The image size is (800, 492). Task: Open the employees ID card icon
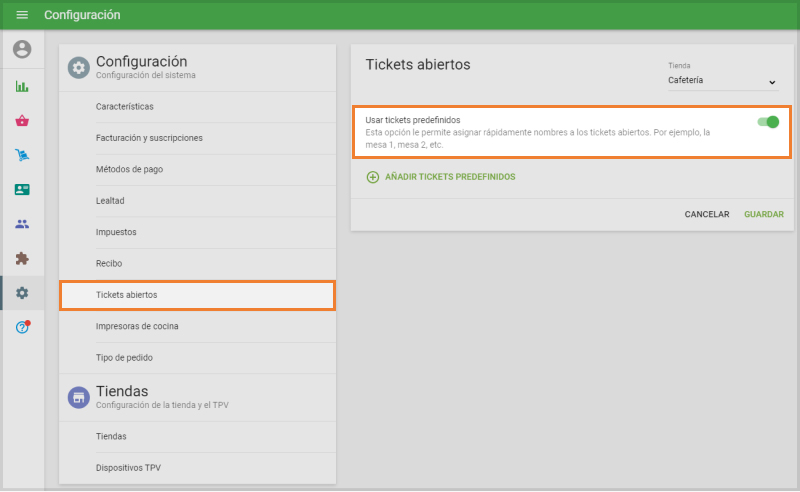pyautogui.click(x=22, y=189)
